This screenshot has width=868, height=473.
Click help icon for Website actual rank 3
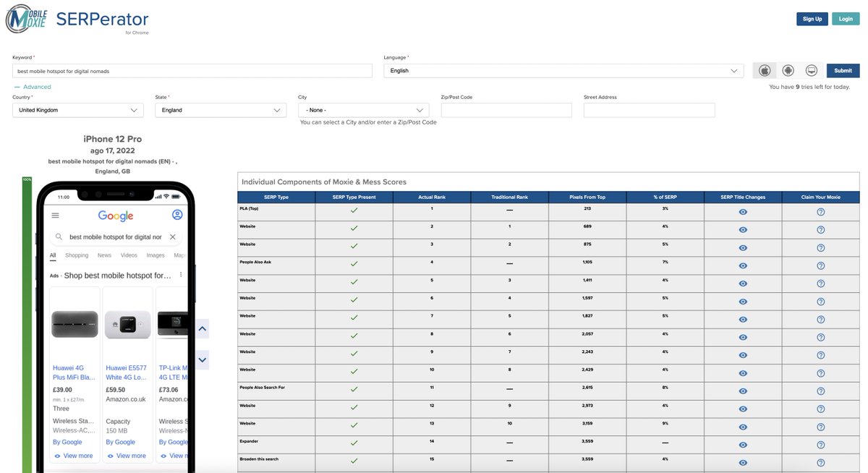(821, 248)
